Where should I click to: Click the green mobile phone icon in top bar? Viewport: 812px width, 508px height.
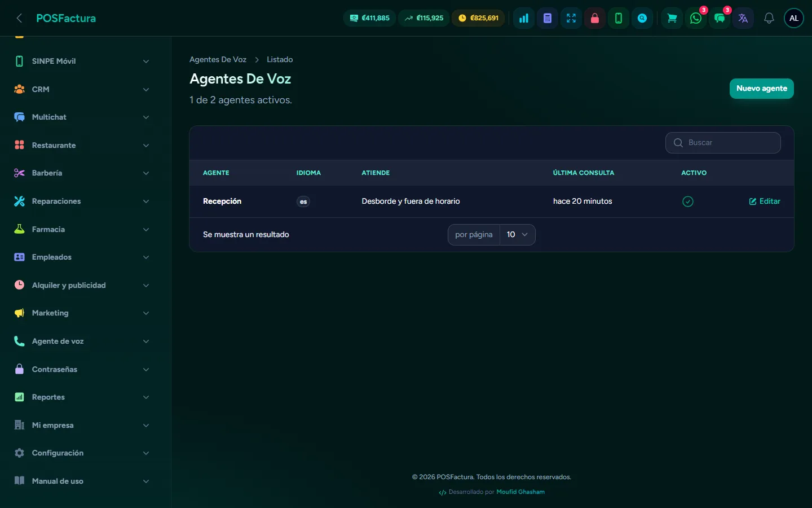tap(619, 18)
